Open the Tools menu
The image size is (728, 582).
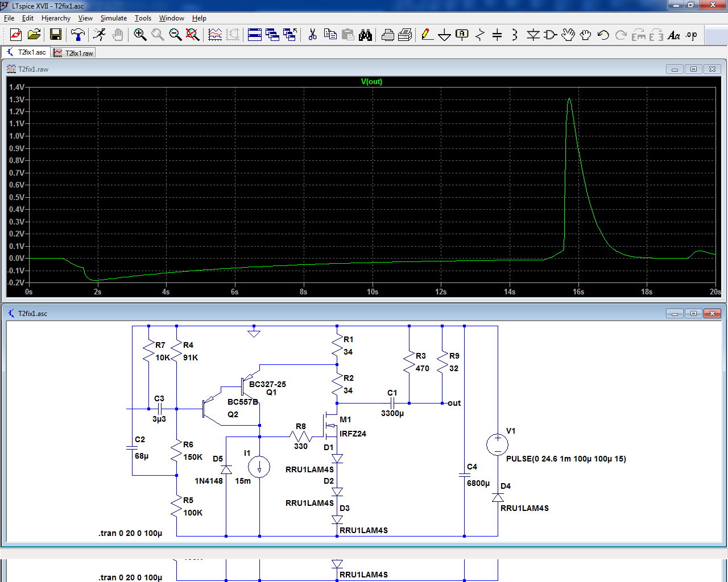coord(143,18)
